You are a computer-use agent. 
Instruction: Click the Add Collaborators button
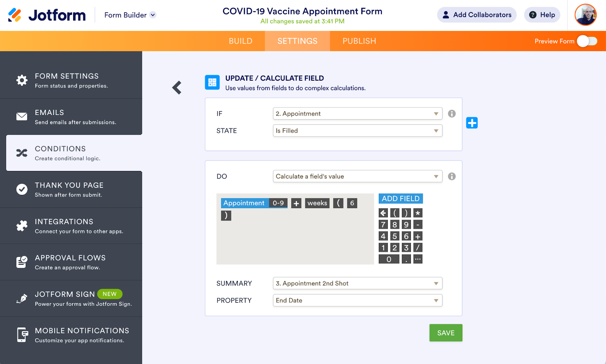point(476,15)
